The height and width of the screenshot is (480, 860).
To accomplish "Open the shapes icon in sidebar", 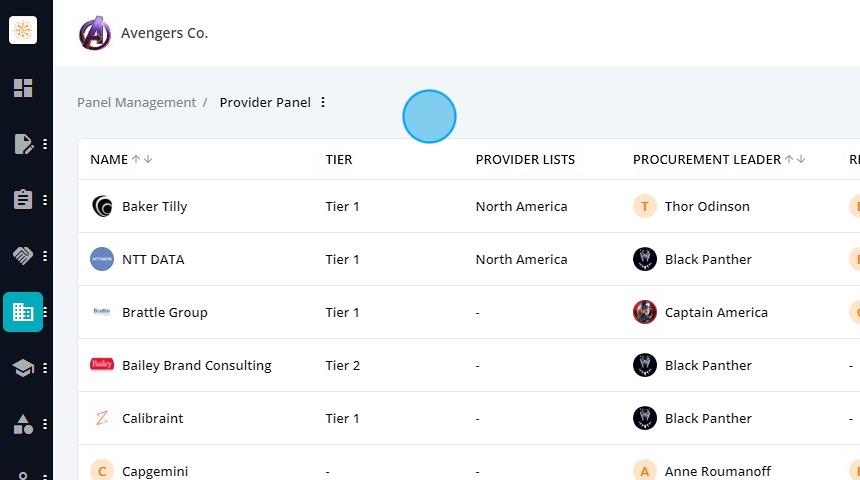I will pos(23,424).
